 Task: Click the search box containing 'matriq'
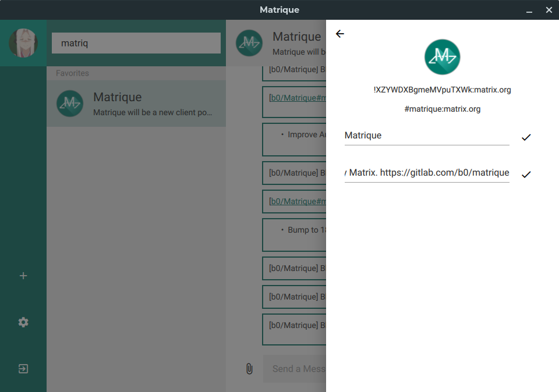click(x=136, y=43)
